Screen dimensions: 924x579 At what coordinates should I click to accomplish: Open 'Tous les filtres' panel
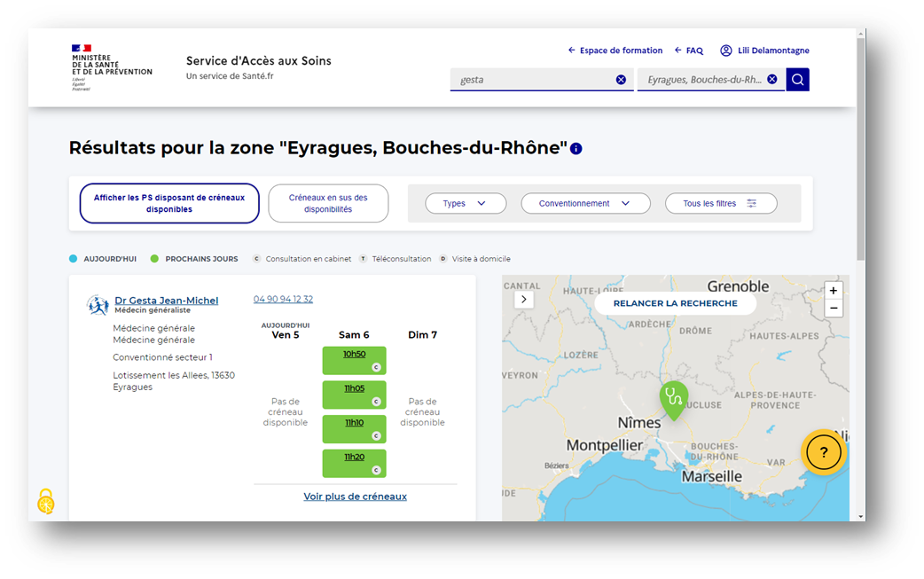point(720,203)
